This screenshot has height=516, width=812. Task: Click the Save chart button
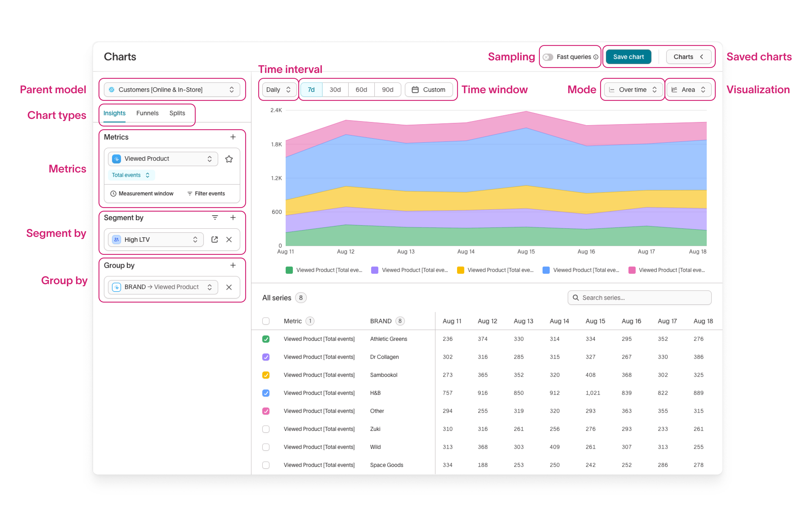pos(628,57)
